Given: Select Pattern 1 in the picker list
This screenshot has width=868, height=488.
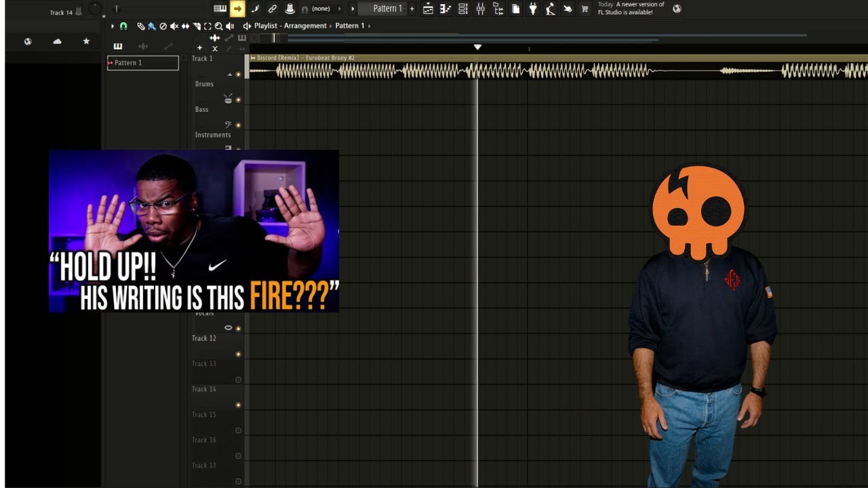Looking at the screenshot, I should (x=143, y=63).
